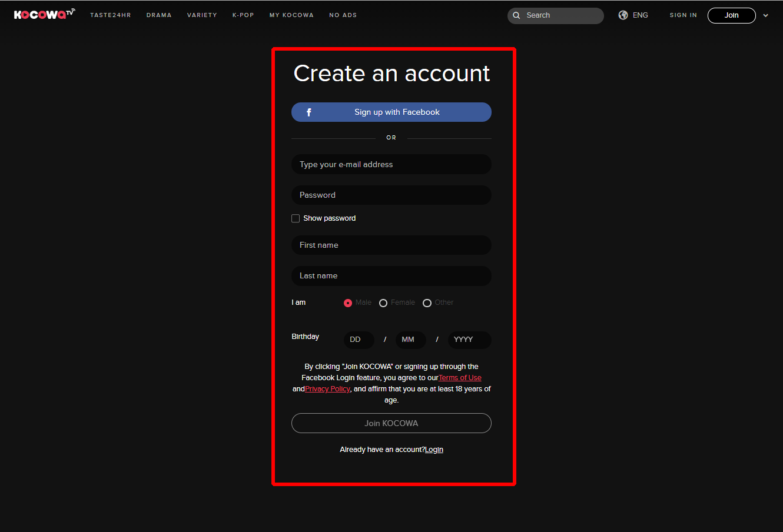
Task: Open MY KOCOWA page
Action: click(291, 15)
